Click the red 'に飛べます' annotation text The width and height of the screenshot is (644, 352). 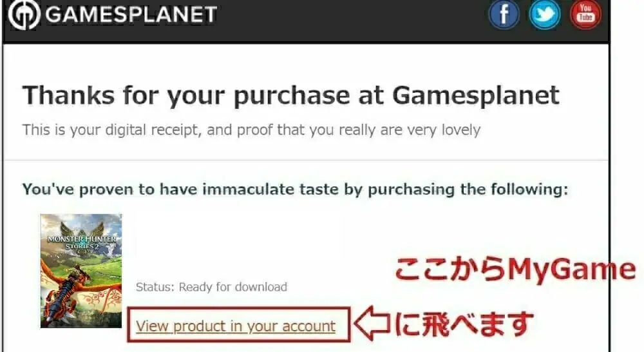tap(464, 324)
